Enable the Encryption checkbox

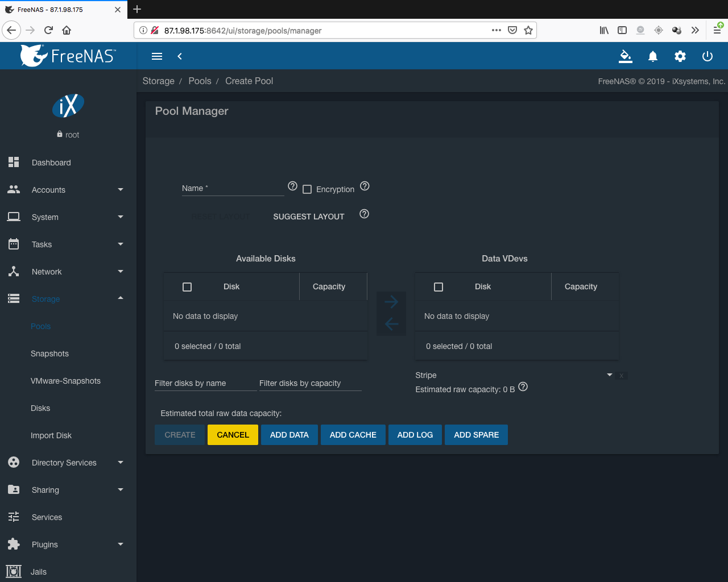click(x=307, y=189)
